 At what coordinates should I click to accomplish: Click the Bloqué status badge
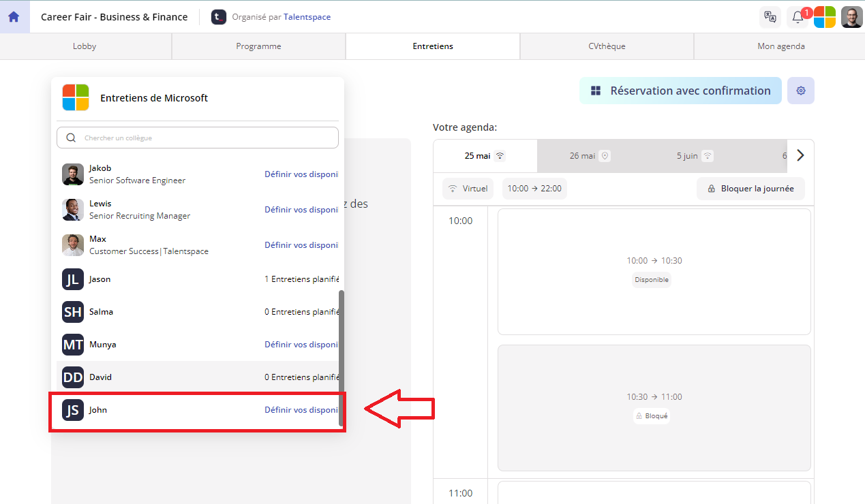coord(652,416)
